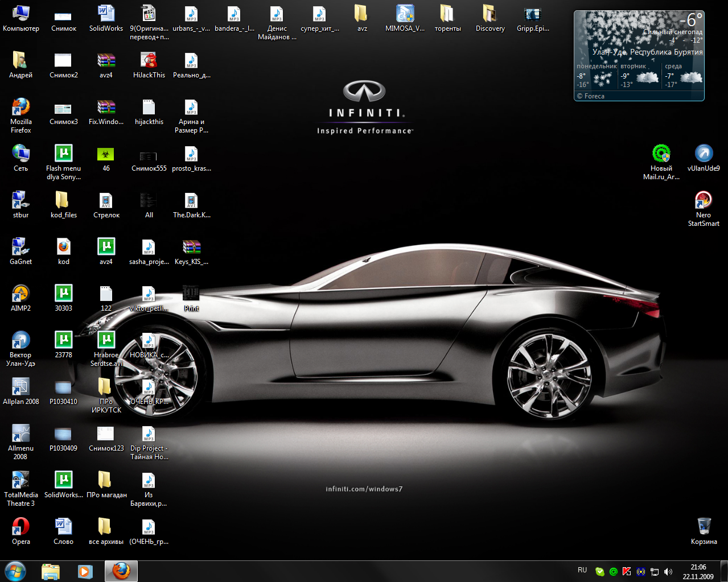The image size is (728, 582).
Task: Open the TotalMedia Theatre 3 shortcut
Action: (x=20, y=481)
